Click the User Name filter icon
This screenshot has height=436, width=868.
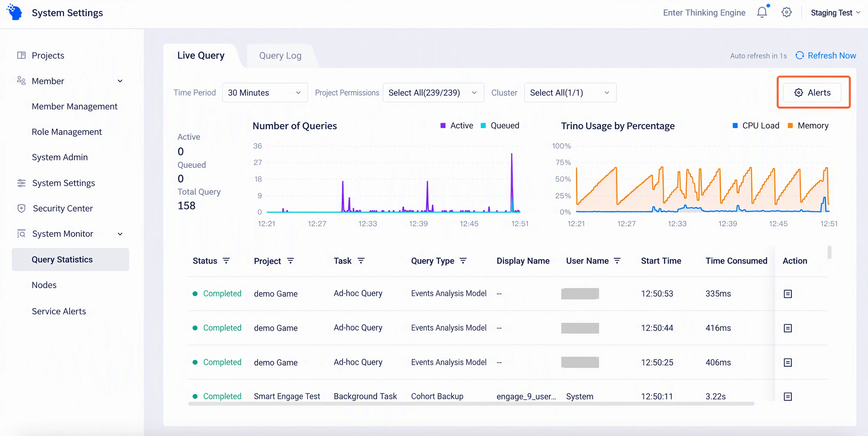(x=617, y=261)
